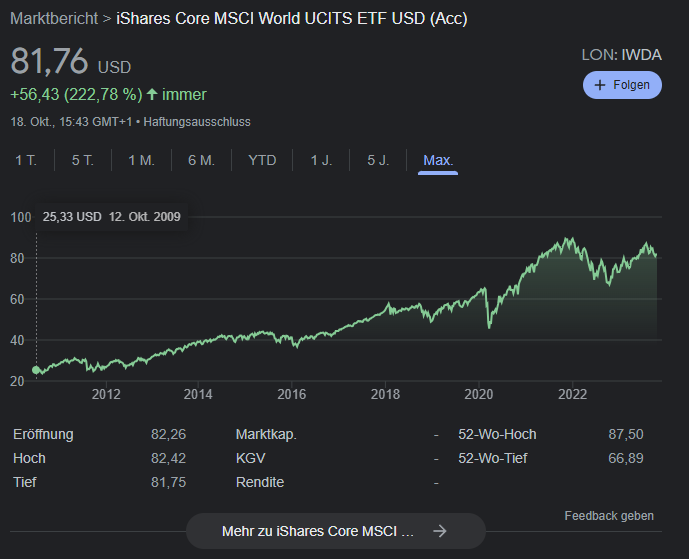This screenshot has height=559, width=689.
Task: Click the 52-Wo-Tief value 66,89
Action: 626,458
